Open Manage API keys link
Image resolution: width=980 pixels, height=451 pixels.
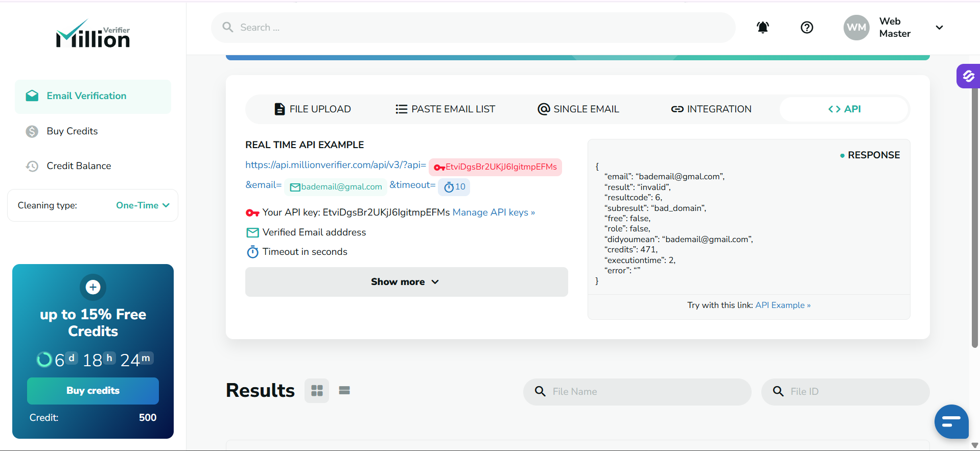tap(494, 212)
